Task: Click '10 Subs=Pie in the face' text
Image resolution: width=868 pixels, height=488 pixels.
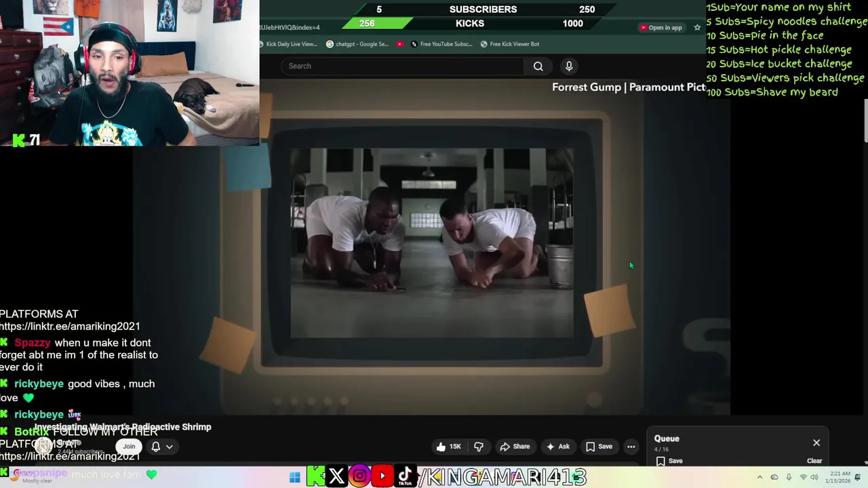Action: pyautogui.click(x=765, y=35)
